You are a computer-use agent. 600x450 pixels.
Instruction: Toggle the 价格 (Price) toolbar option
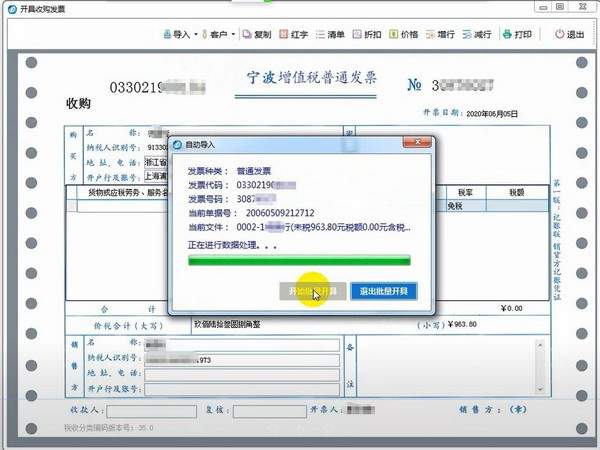402,34
